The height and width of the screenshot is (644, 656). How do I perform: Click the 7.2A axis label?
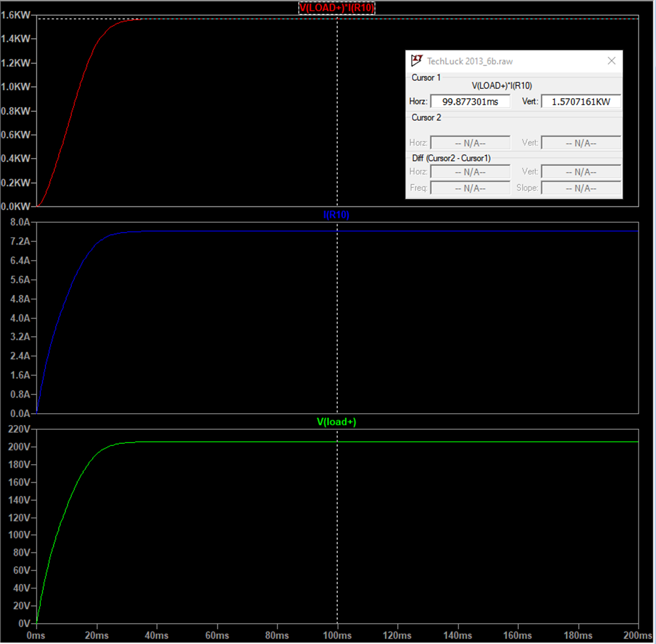click(20, 242)
